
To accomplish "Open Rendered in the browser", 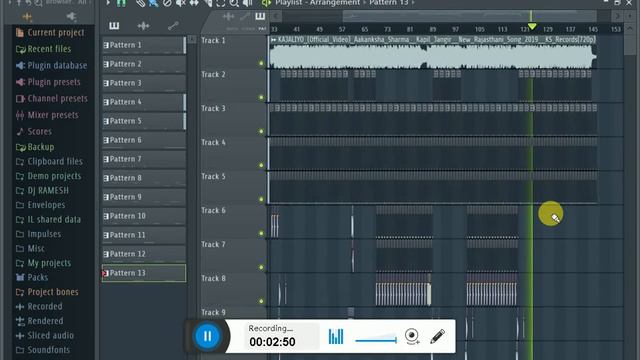I will click(40, 321).
